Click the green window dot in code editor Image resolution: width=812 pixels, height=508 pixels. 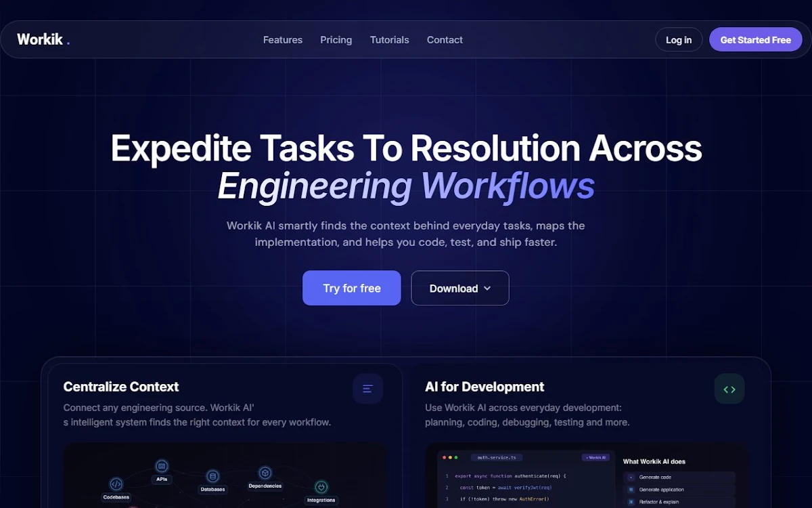click(456, 458)
